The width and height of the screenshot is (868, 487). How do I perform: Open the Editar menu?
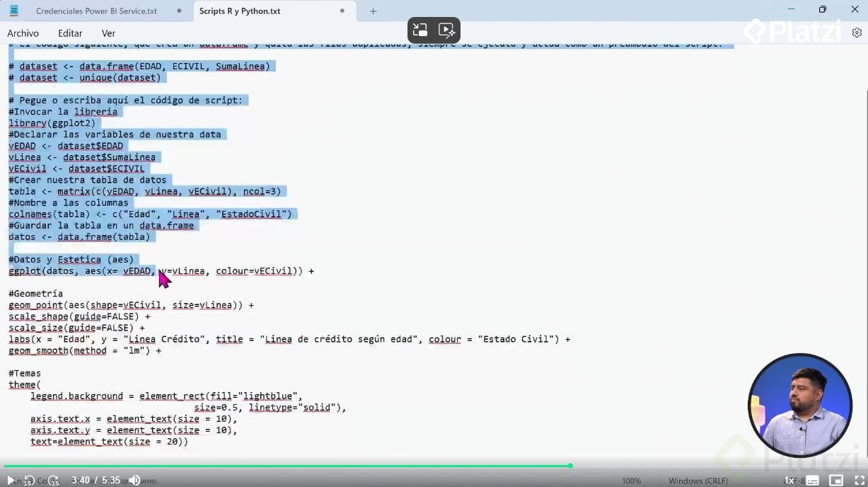70,33
